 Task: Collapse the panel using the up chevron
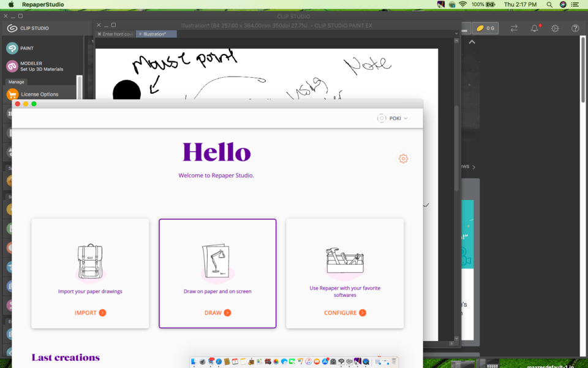click(x=472, y=41)
